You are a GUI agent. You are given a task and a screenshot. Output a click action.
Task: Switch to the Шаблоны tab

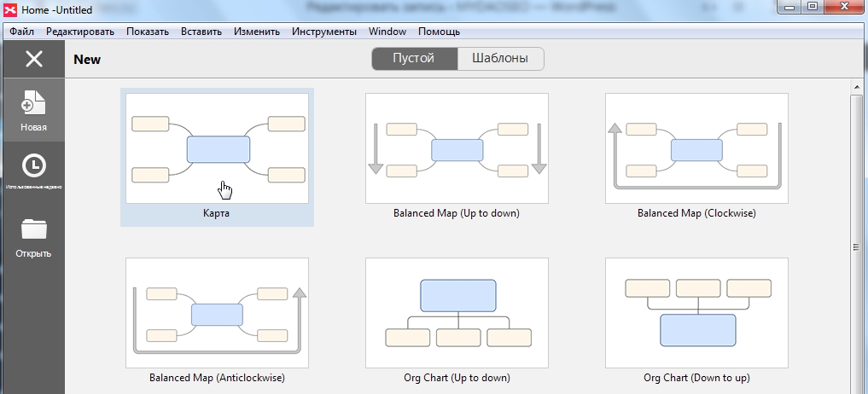pos(500,59)
